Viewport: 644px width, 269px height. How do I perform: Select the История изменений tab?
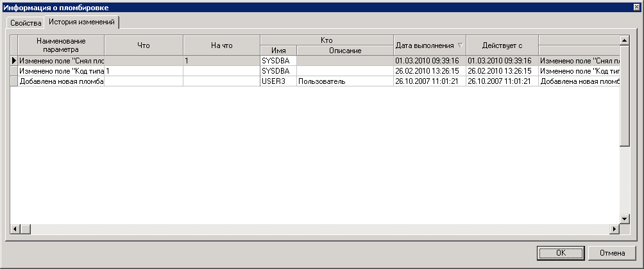pos(81,22)
